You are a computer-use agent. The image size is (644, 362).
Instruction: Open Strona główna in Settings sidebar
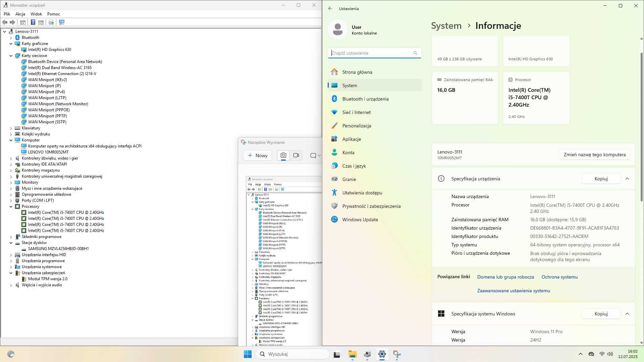point(374,72)
